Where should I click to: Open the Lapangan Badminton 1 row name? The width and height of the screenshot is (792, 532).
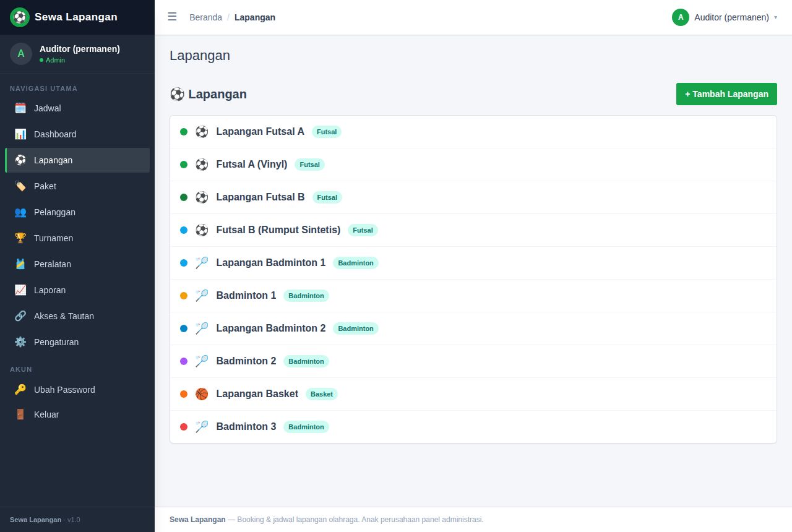271,263
